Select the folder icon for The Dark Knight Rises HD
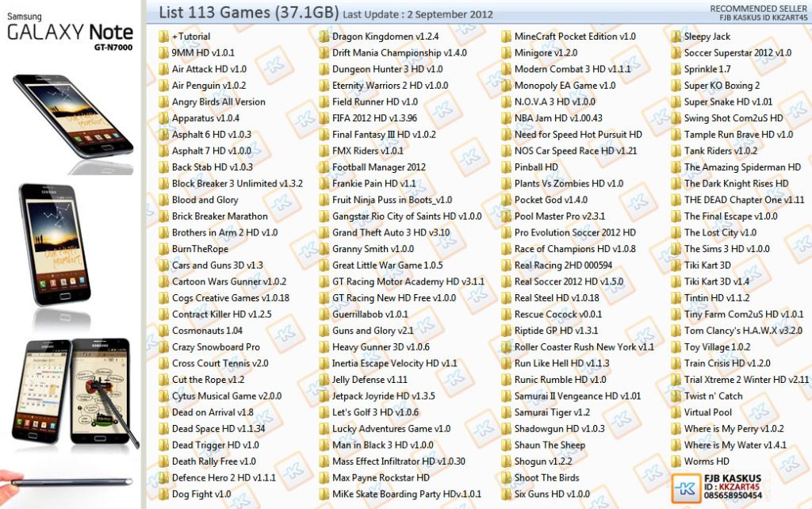The height and width of the screenshot is (509, 812). point(676,183)
